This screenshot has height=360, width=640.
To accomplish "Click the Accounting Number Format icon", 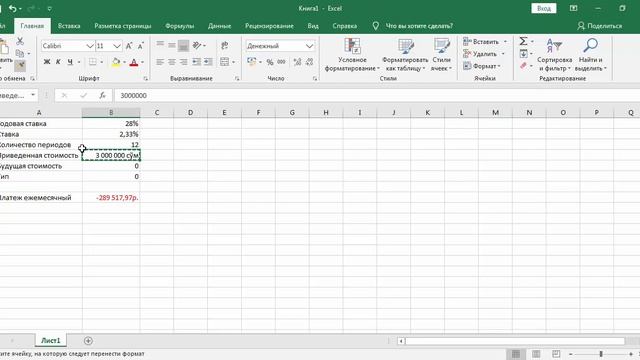I will 251,62.
